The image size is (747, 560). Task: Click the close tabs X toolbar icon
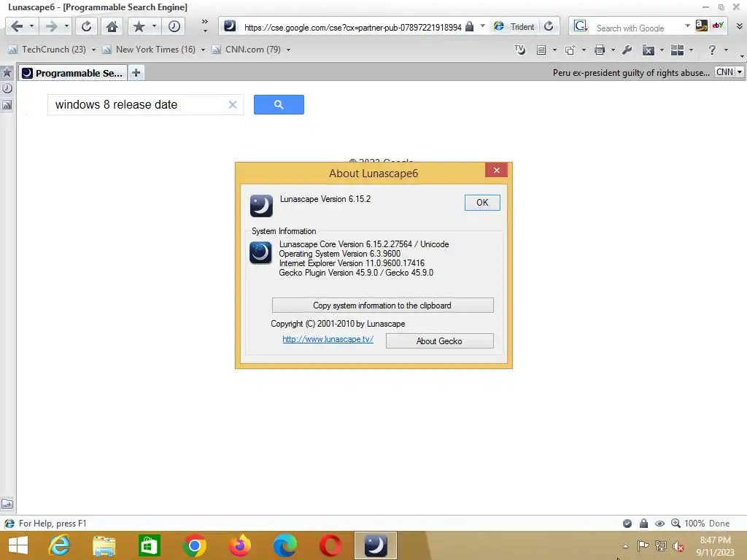tap(649, 50)
